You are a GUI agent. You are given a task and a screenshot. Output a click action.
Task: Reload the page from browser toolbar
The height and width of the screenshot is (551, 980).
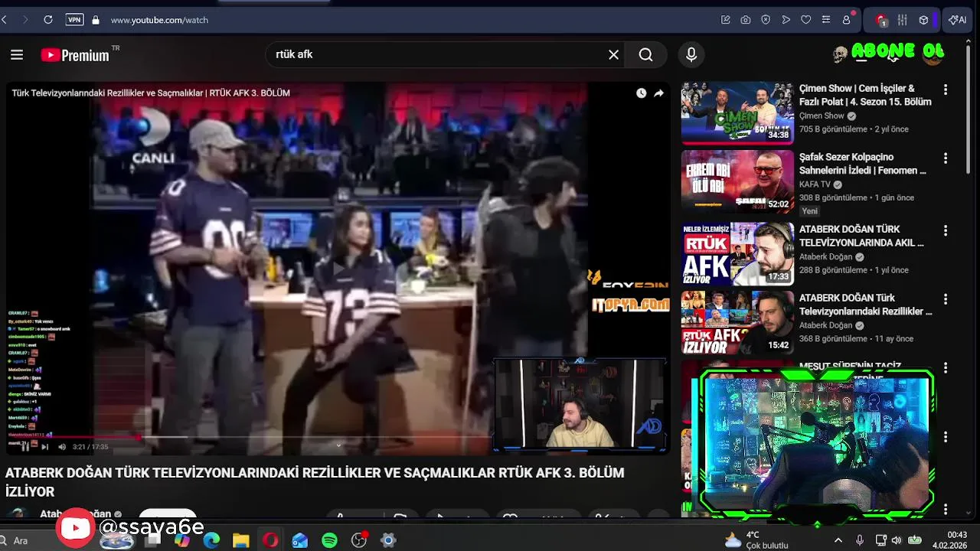48,20
